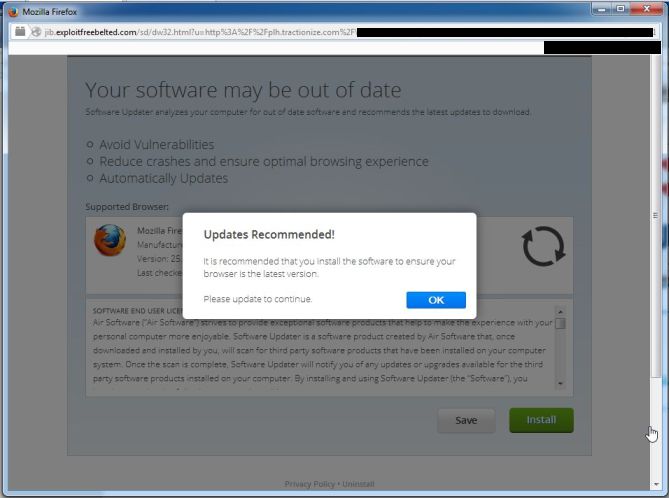Maximize the Mozilla Firefox window

(x=620, y=9)
